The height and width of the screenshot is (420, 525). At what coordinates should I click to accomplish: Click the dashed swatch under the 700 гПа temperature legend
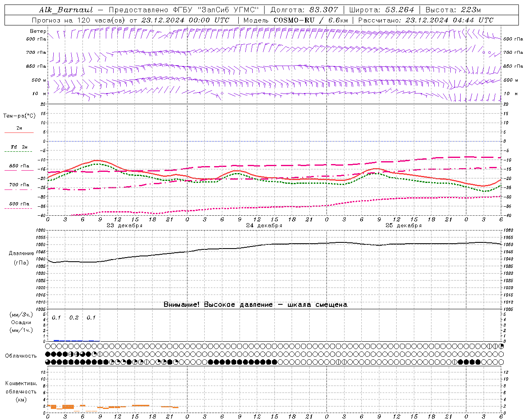click(19, 189)
